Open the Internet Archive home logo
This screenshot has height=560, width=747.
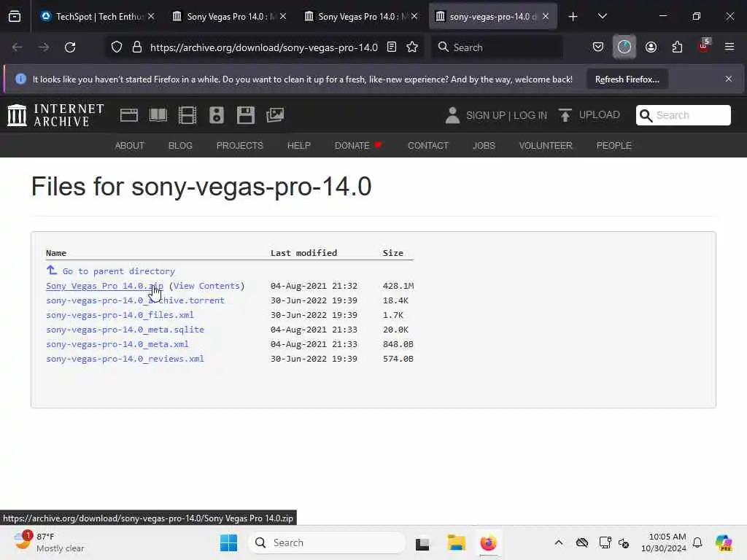55,115
